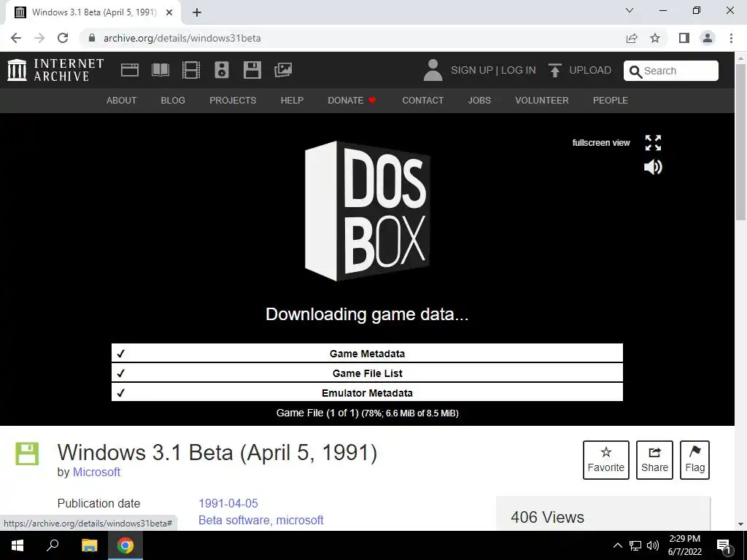Open the DONATE menu item
The height and width of the screenshot is (560, 747).
pos(352,101)
